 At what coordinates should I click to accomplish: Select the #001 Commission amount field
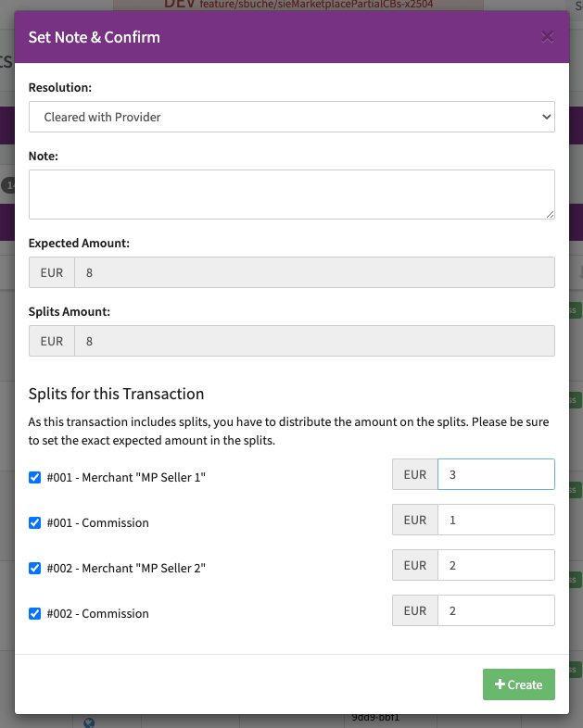[x=496, y=520]
